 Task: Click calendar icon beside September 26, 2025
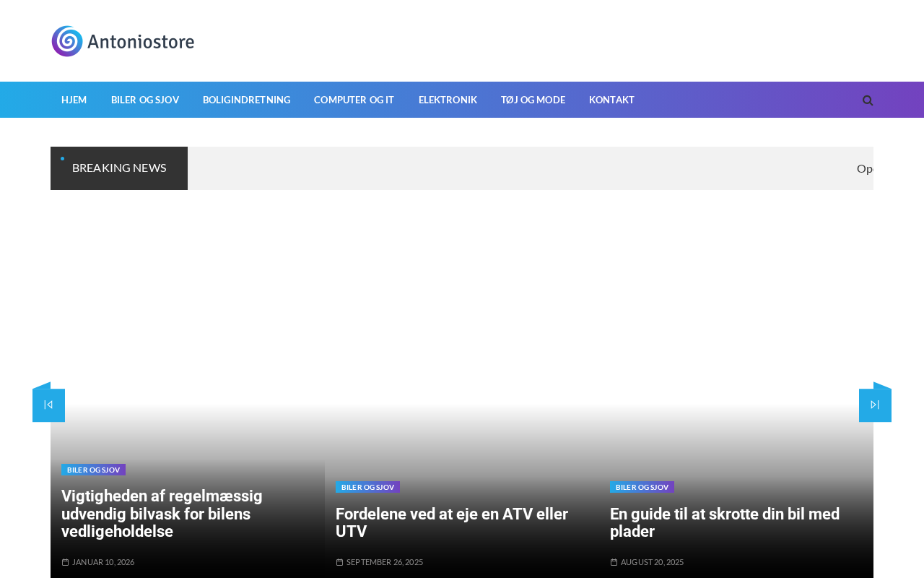[x=339, y=562]
